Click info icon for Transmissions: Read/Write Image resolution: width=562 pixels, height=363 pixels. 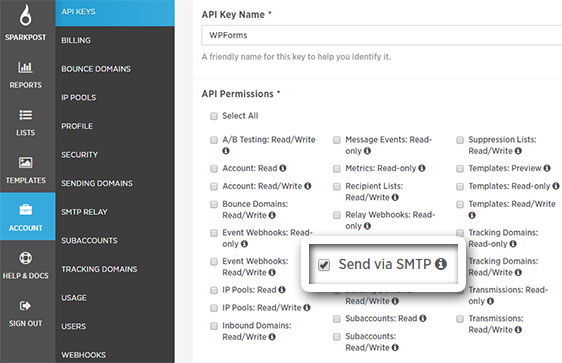pos(518,330)
